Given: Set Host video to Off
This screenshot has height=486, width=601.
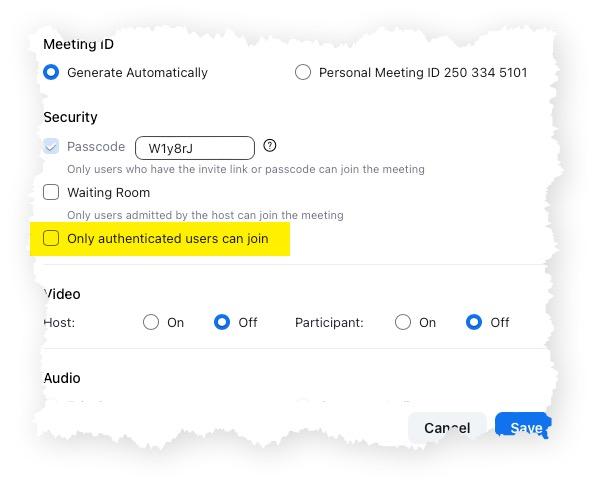Looking at the screenshot, I should coord(222,322).
